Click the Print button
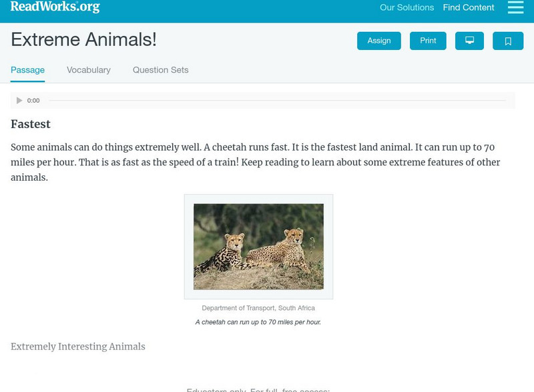This screenshot has width=534, height=392. [x=428, y=41]
